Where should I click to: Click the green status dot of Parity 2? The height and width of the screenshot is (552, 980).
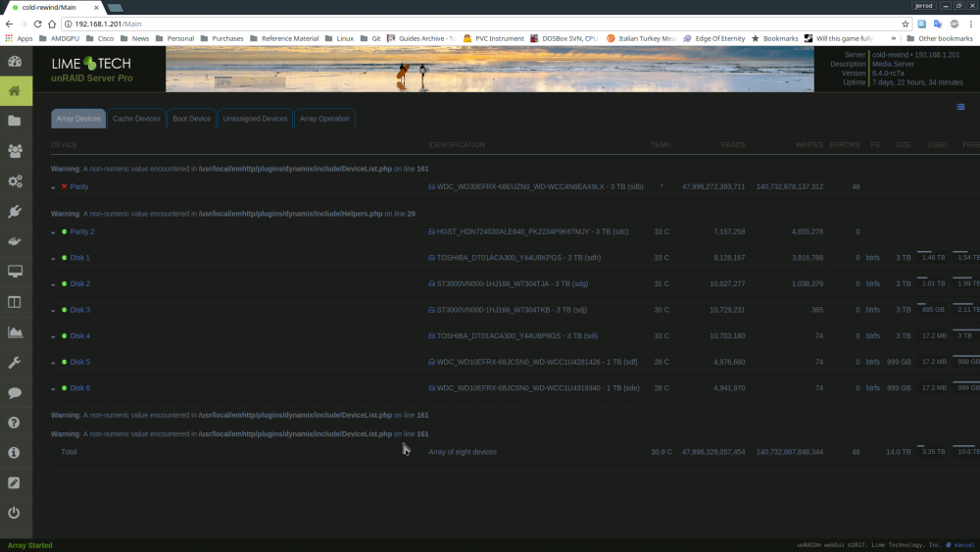click(x=64, y=232)
